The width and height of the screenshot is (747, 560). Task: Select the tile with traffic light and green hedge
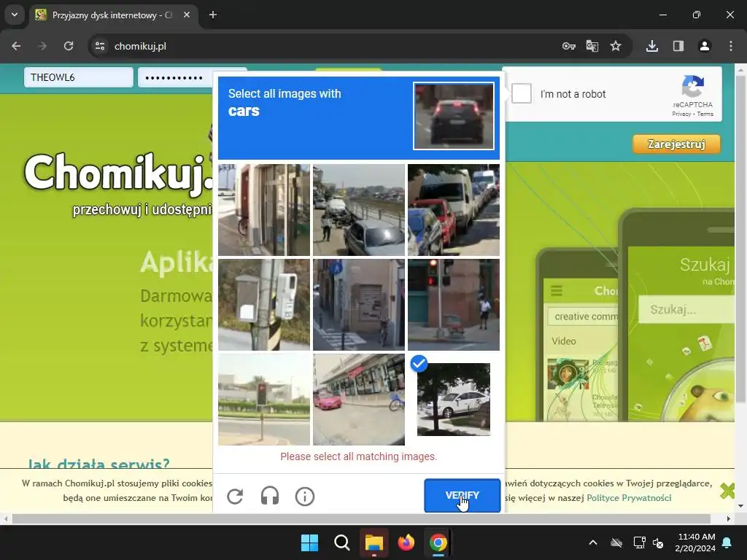(264, 400)
